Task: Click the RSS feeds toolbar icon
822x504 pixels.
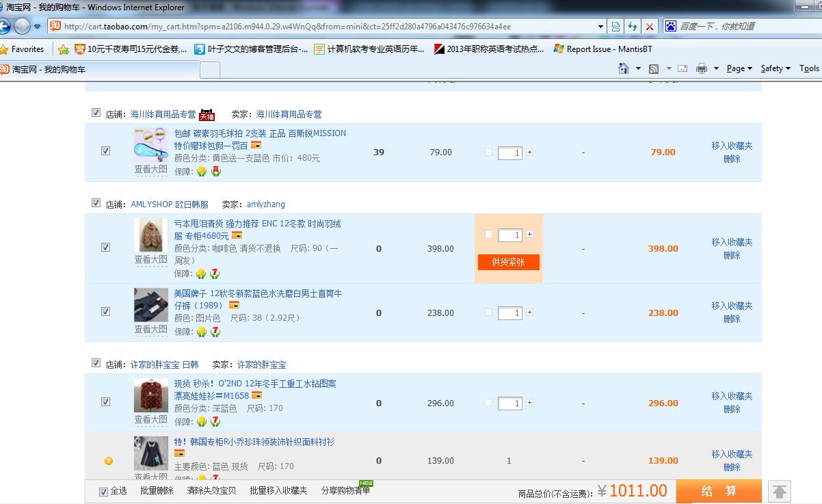Action: (x=654, y=68)
